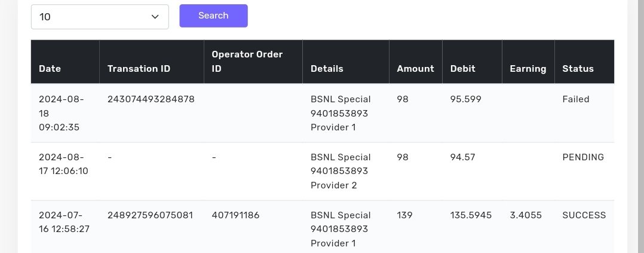
Task: Click the Failed status cell
Action: coord(576,99)
